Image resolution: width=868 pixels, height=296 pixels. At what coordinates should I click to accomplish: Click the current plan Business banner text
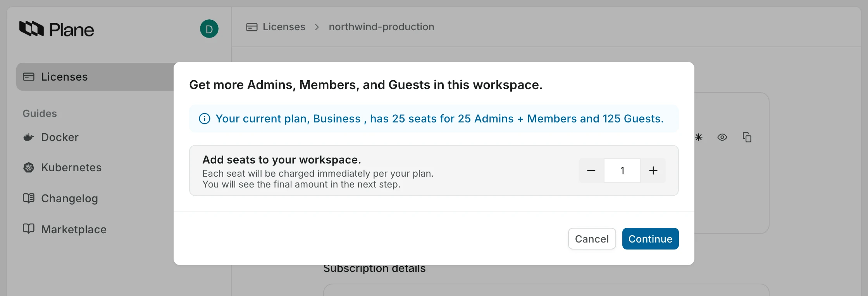pyautogui.click(x=439, y=119)
